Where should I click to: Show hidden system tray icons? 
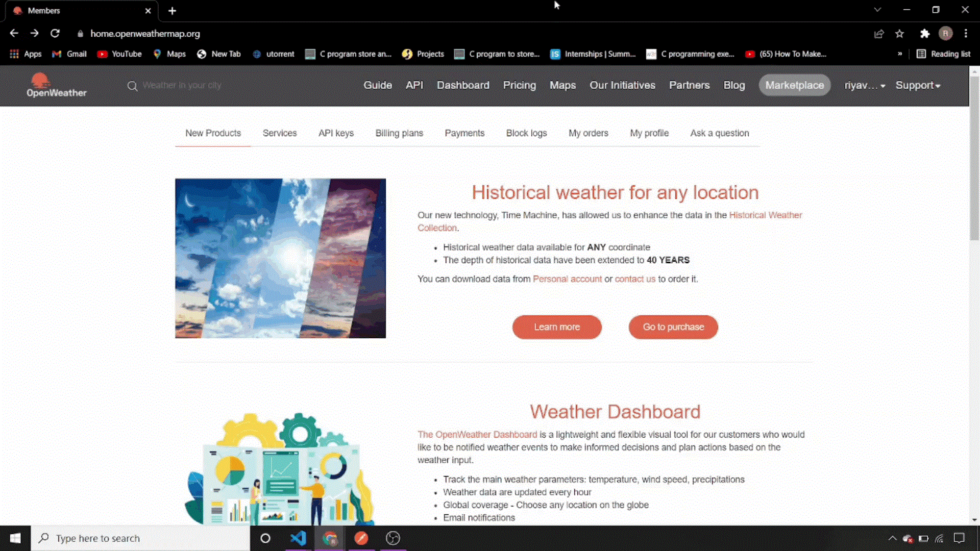[892, 538]
